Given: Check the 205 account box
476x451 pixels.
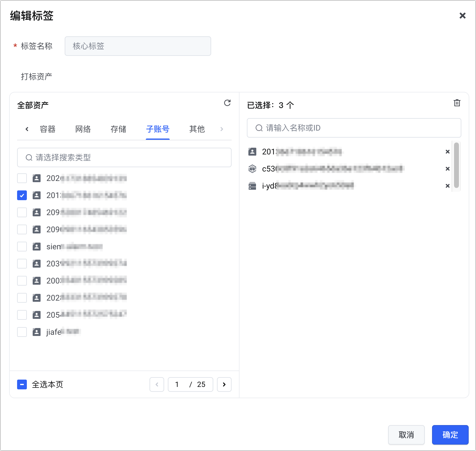Looking at the screenshot, I should (x=22, y=315).
